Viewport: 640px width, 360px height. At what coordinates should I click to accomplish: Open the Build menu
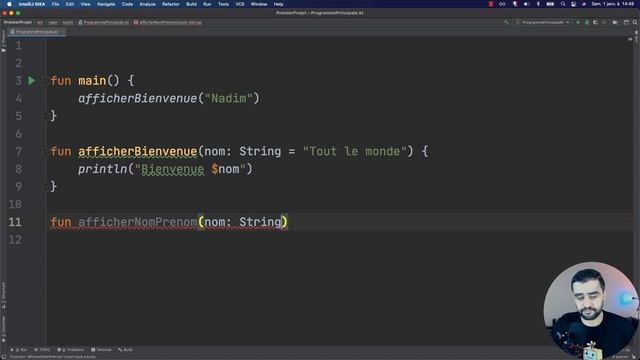tap(191, 4)
